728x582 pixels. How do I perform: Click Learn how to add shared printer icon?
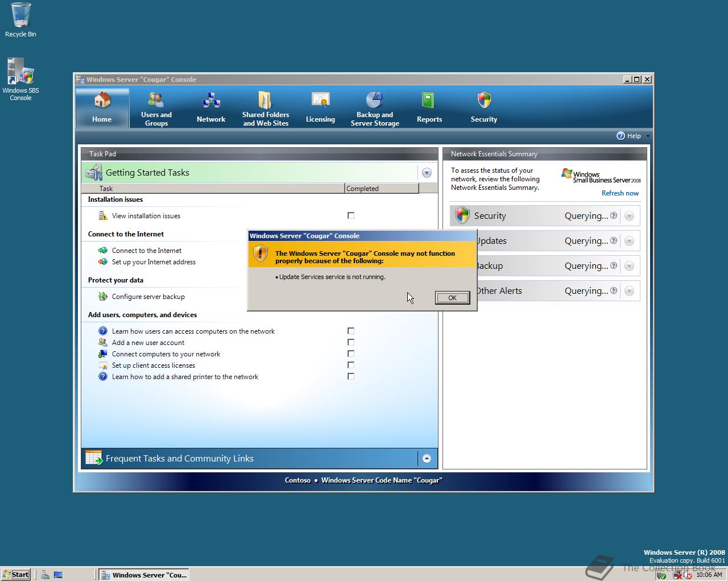click(103, 376)
